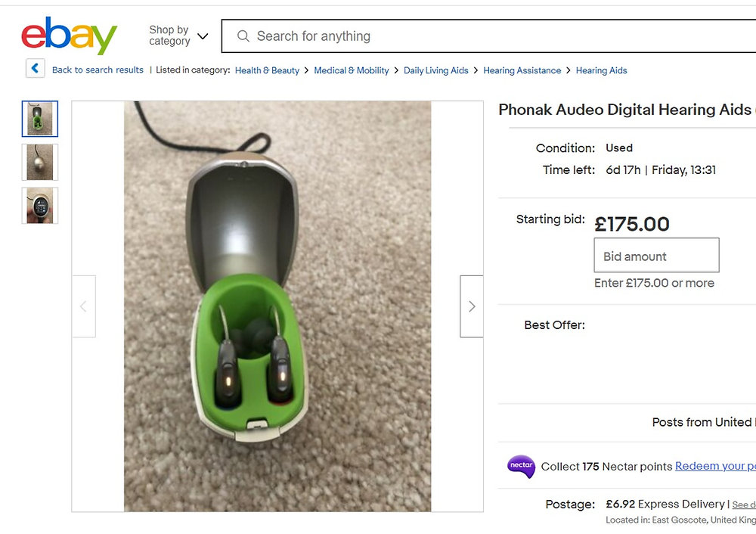The image size is (756, 534).
Task: Go to previous photo with left arrow
Action: 83,306
